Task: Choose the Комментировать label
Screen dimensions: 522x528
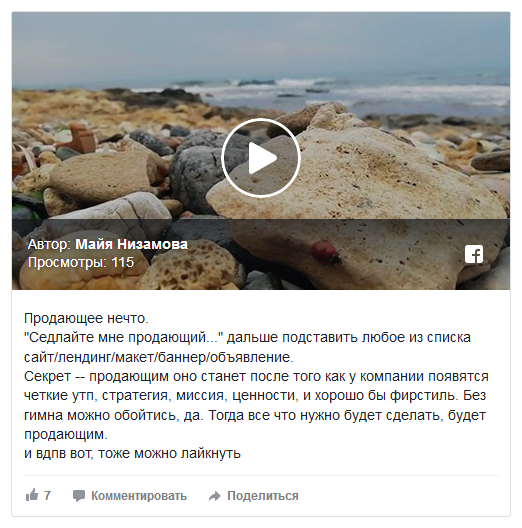Action: (139, 496)
